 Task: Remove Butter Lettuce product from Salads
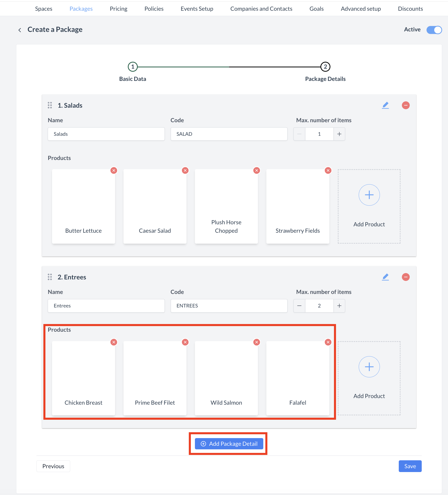click(x=114, y=170)
